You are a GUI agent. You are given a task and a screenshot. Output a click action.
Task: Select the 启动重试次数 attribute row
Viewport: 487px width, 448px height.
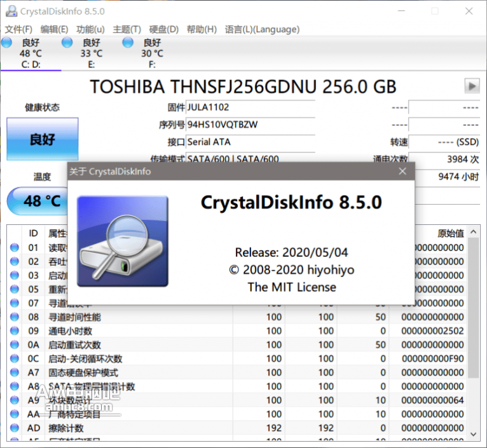pos(237,344)
